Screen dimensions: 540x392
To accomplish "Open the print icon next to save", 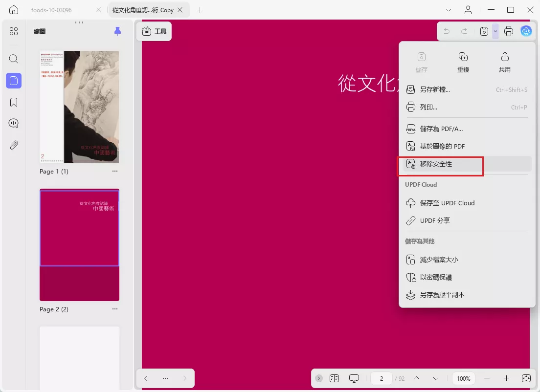I will (509, 31).
